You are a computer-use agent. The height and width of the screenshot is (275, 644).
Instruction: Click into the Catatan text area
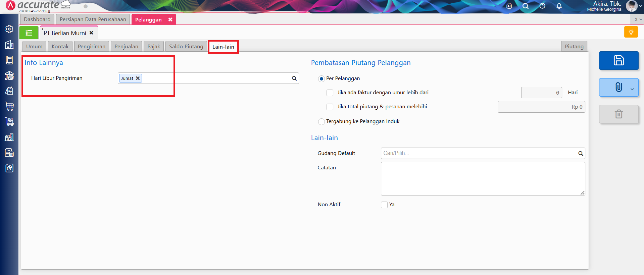[x=483, y=178]
